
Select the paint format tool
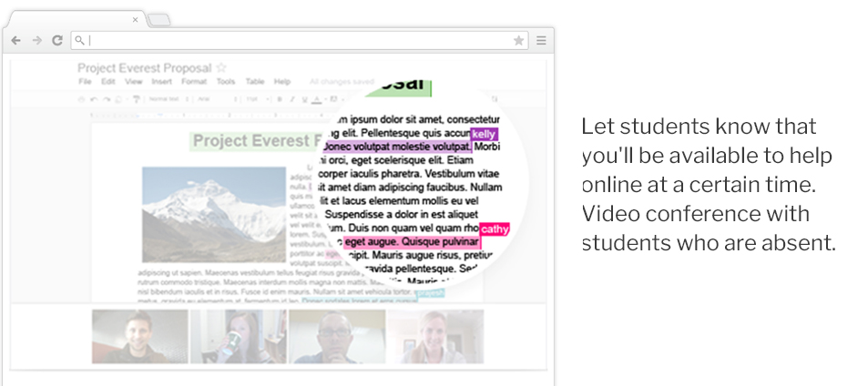[136, 98]
